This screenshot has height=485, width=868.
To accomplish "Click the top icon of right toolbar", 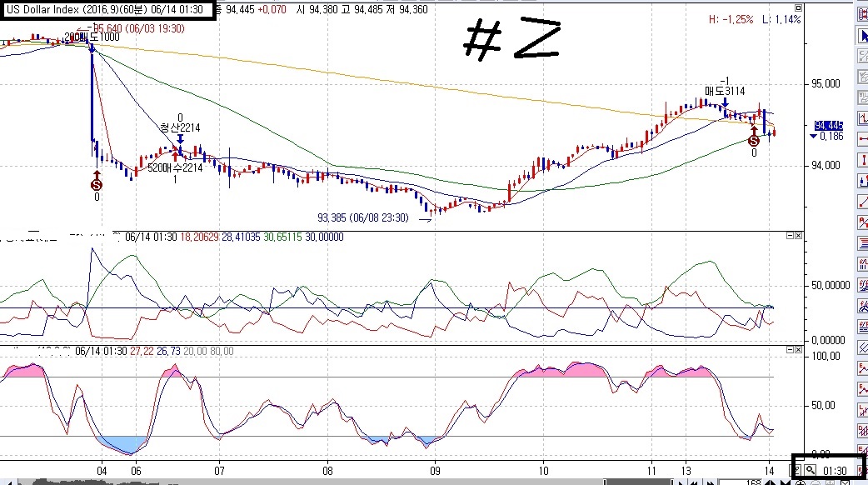I will (861, 15).
